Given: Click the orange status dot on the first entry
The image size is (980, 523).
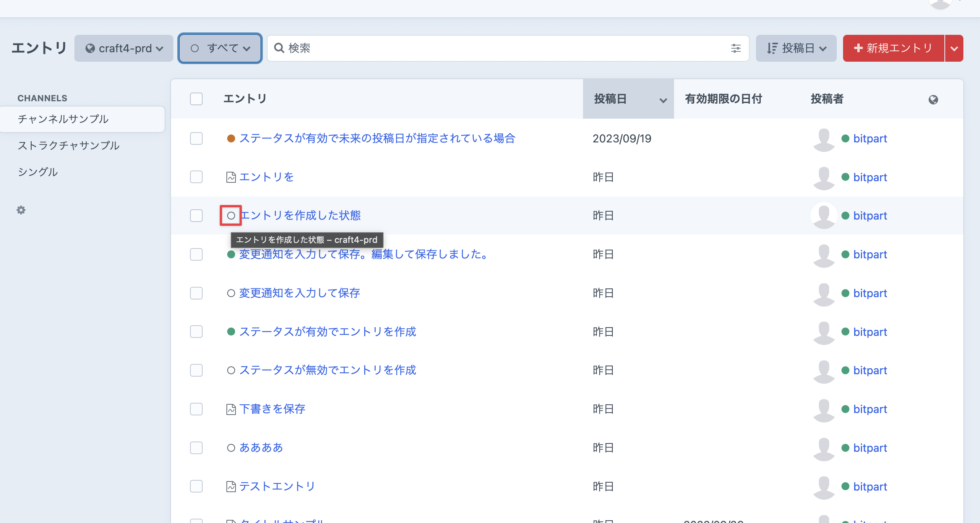Looking at the screenshot, I should click(x=232, y=138).
